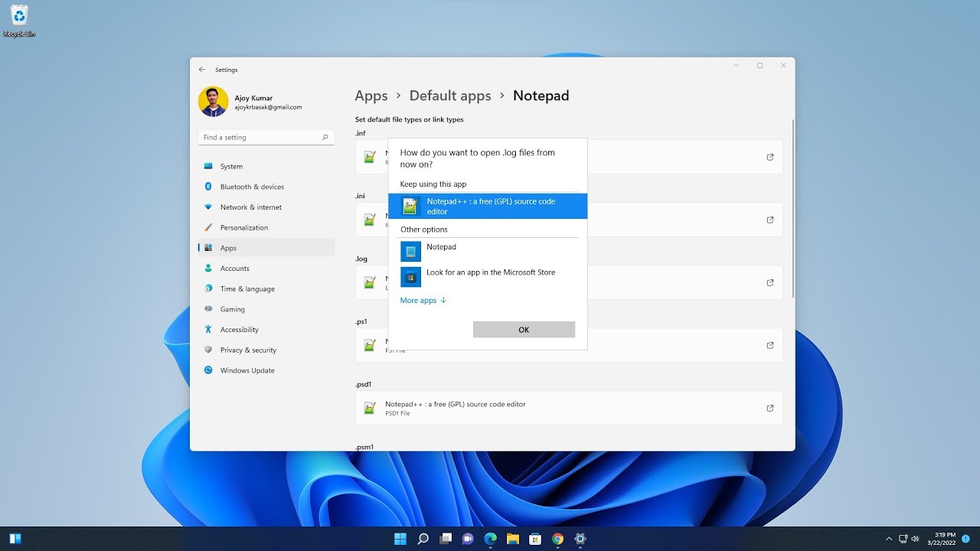The width and height of the screenshot is (980, 551).
Task: Open Personalization settings
Action: (266, 227)
